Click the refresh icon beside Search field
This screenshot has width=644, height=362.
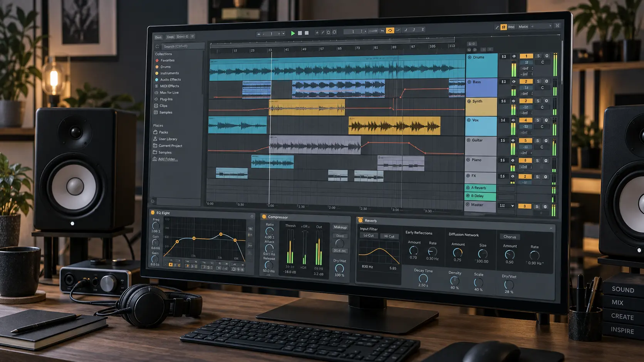click(157, 47)
